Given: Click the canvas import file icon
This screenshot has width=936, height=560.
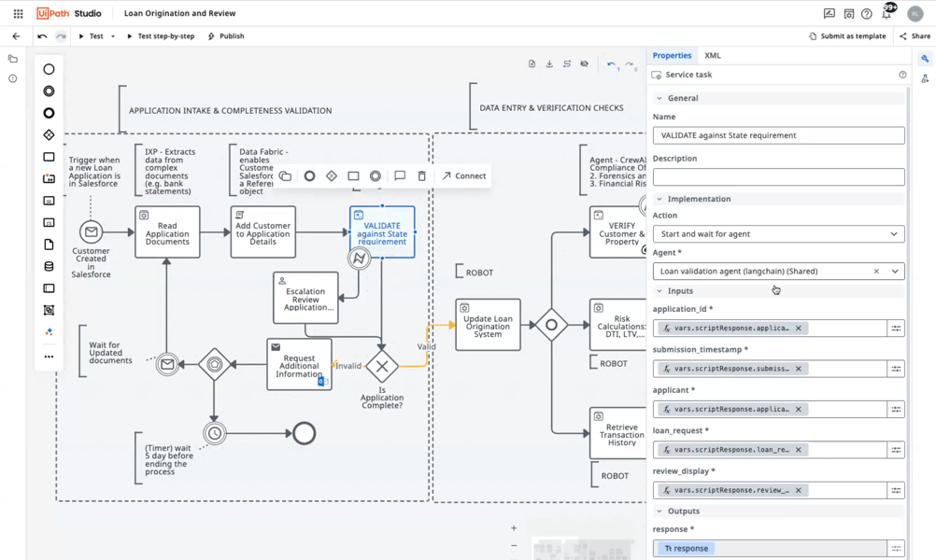Looking at the screenshot, I should (x=532, y=63).
